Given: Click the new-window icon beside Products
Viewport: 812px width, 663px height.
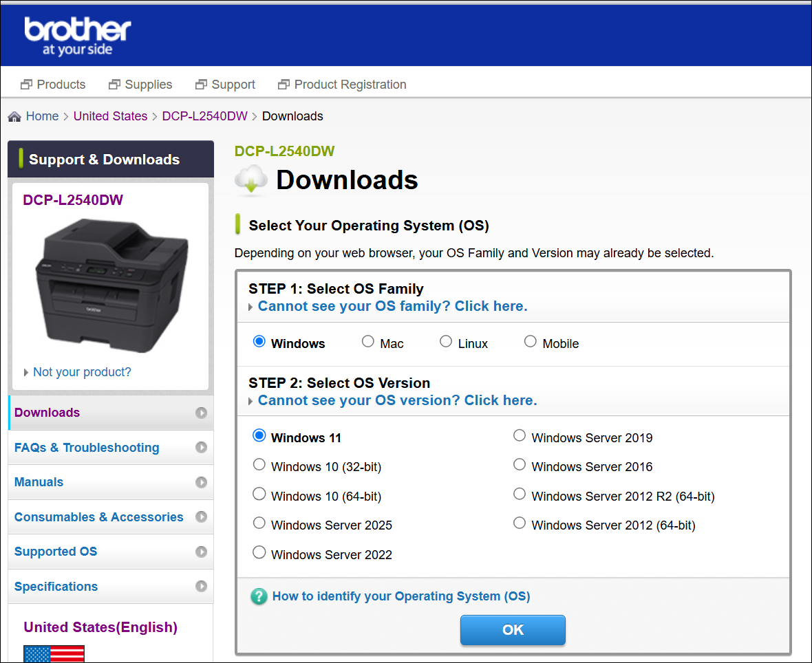Looking at the screenshot, I should [26, 85].
